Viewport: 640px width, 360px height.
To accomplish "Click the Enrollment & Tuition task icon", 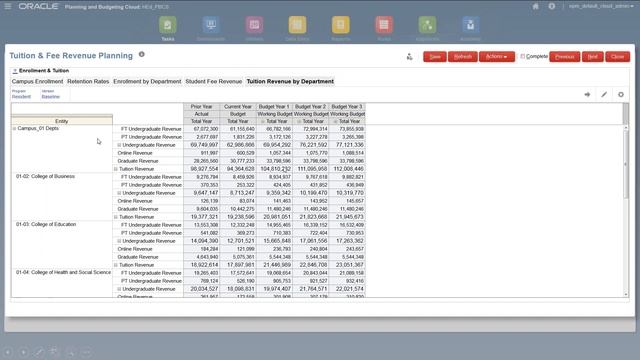I will click(15, 71).
